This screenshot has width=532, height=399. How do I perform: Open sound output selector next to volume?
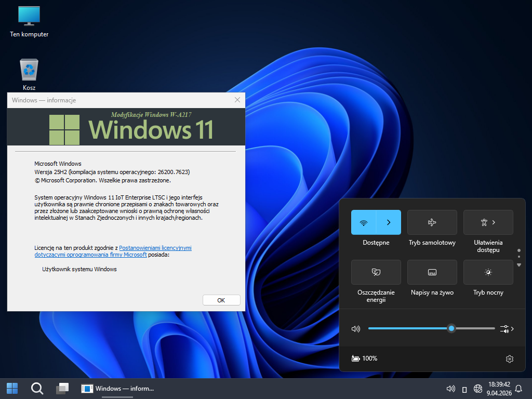pos(507,329)
